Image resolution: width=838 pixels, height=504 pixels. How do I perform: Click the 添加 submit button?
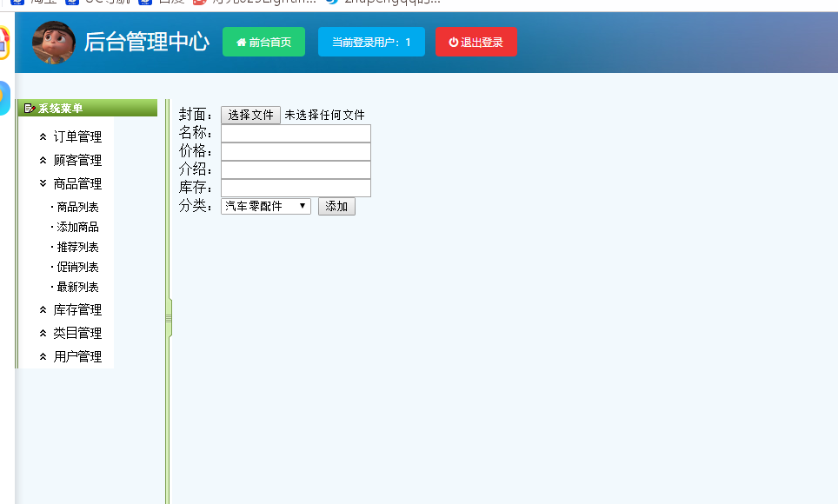[x=336, y=206]
